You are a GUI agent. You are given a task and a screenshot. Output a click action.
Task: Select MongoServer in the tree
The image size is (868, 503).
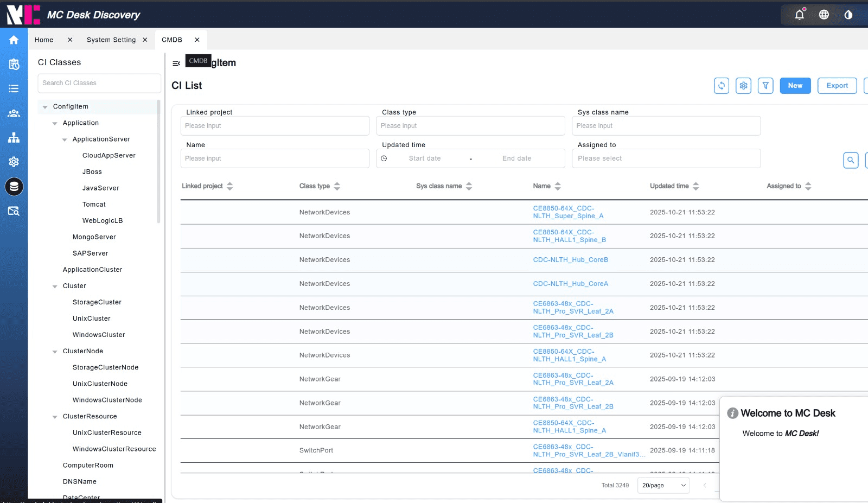(94, 237)
